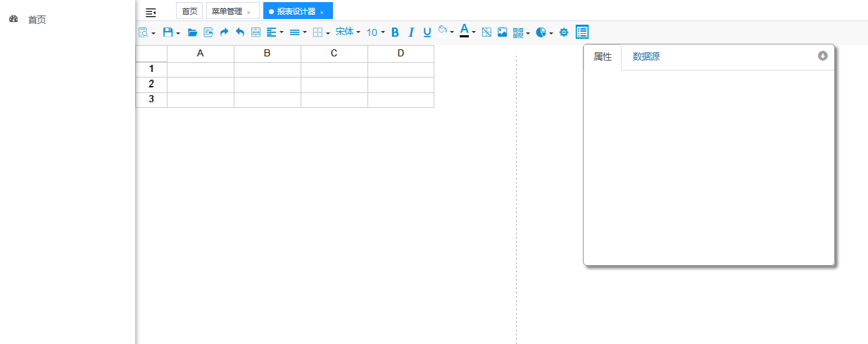868x344 pixels.
Task: Click the horizontal text align icon
Action: click(271, 32)
